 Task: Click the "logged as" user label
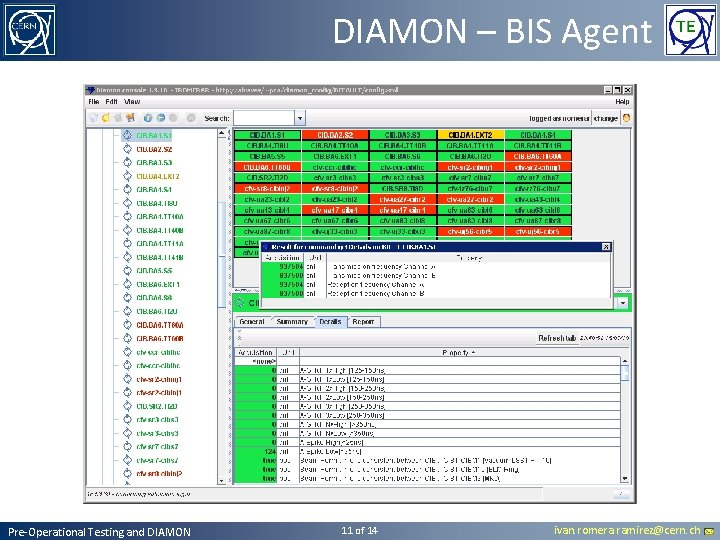(559, 118)
